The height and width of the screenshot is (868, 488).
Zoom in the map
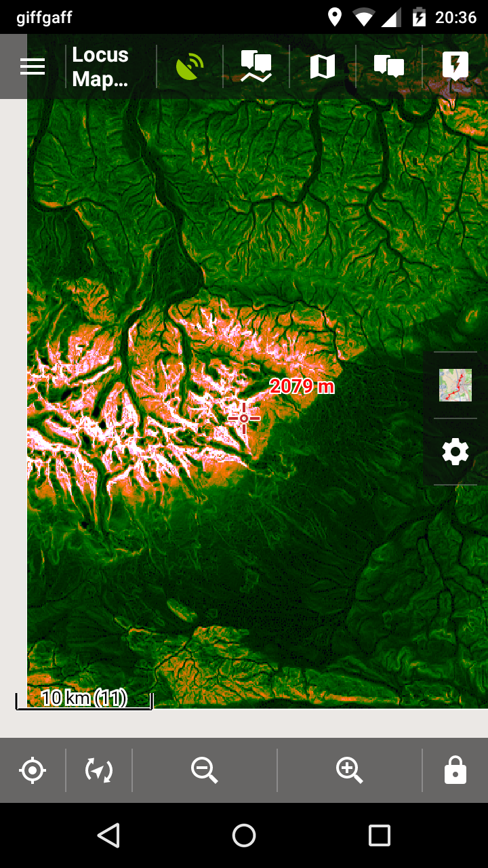pyautogui.click(x=349, y=770)
